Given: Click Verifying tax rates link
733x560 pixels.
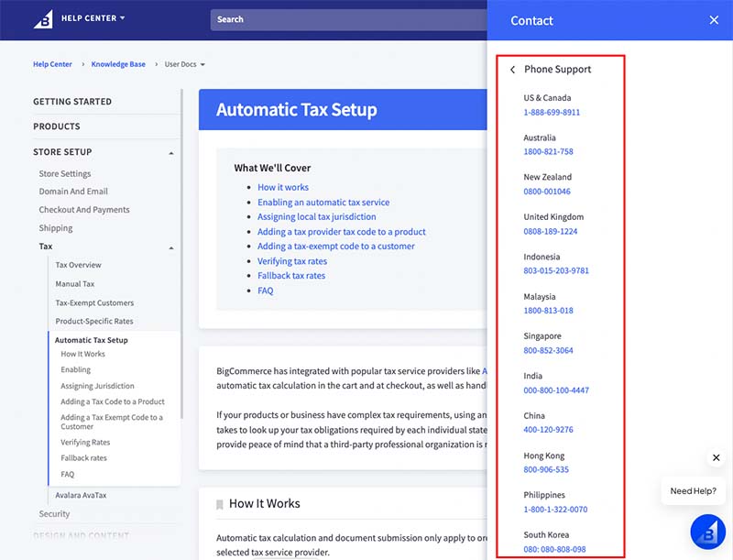Looking at the screenshot, I should 292,261.
